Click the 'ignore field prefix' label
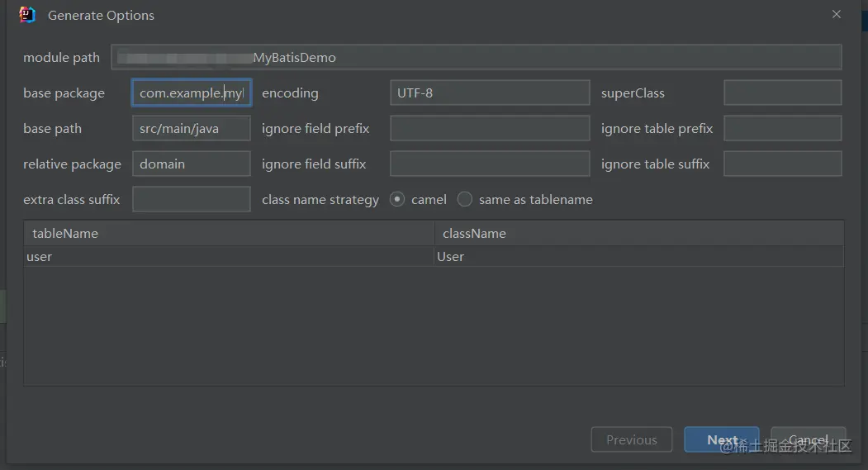 click(x=315, y=128)
